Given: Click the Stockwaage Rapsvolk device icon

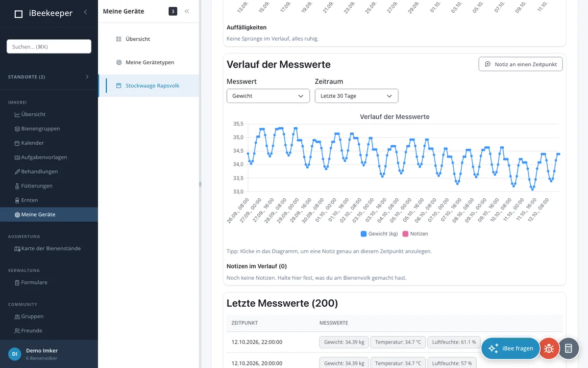Looking at the screenshot, I should tap(119, 86).
